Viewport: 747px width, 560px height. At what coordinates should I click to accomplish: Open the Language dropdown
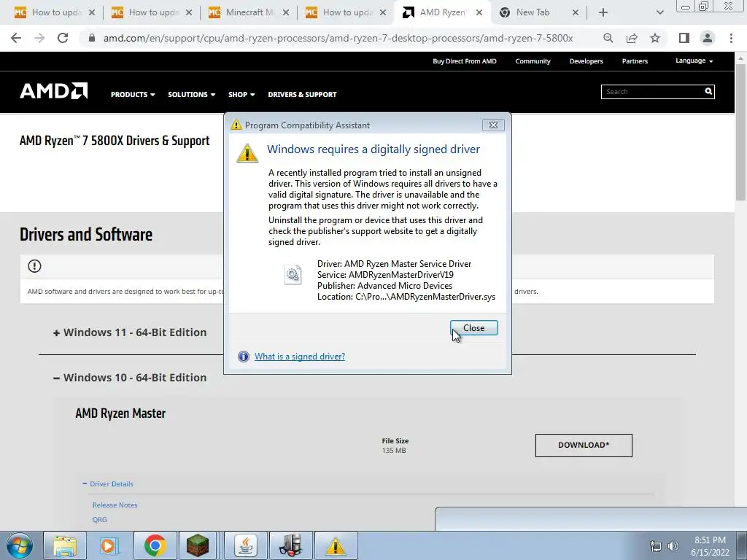(x=694, y=61)
